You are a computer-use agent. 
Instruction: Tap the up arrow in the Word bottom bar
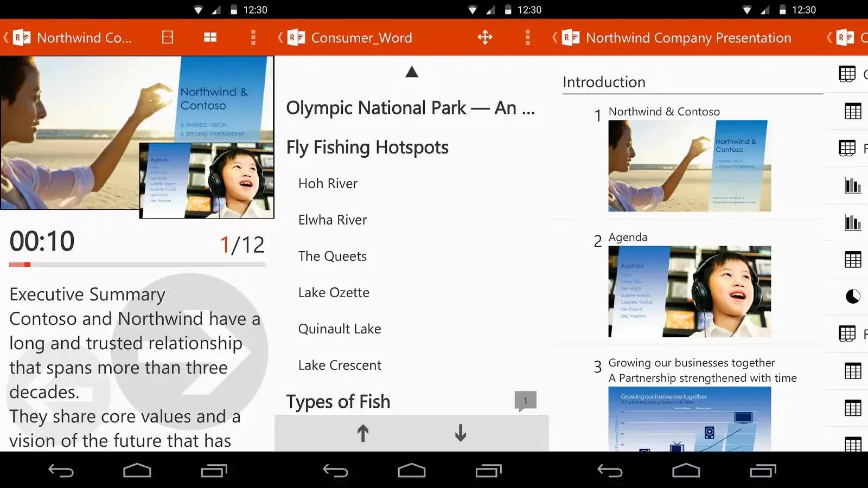click(363, 433)
